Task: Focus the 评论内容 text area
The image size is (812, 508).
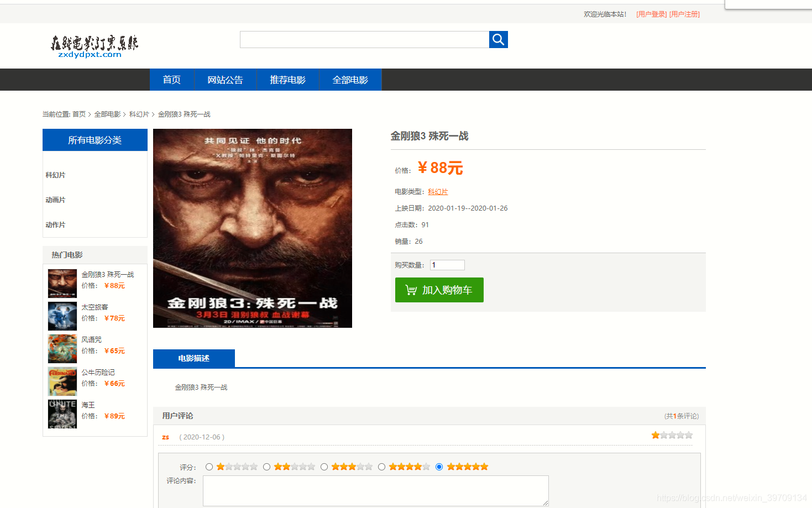Action: click(376, 491)
